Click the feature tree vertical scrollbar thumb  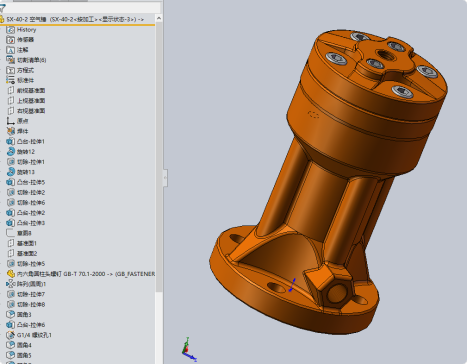coord(159,157)
